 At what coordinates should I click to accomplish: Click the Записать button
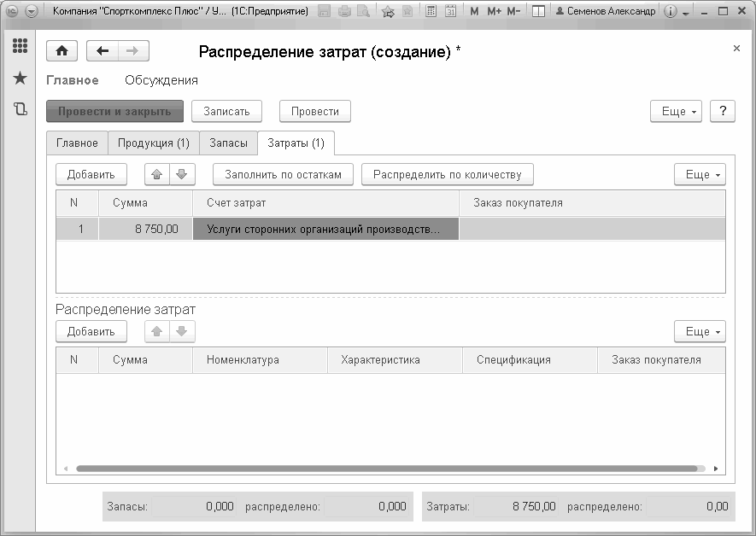click(226, 111)
